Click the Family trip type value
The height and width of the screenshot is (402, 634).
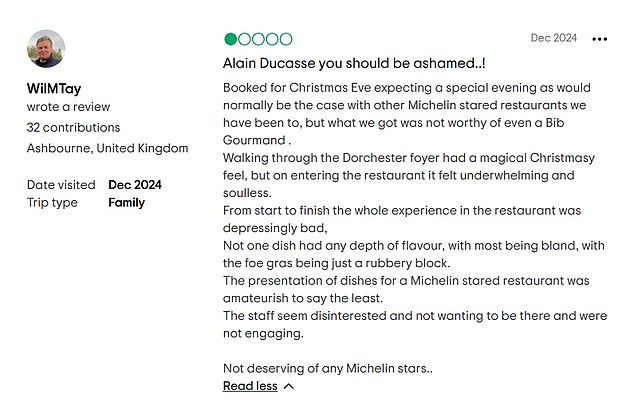click(x=127, y=203)
